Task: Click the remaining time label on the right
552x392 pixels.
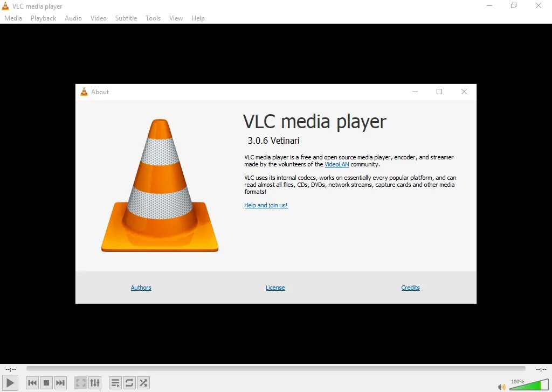Action: (541, 369)
